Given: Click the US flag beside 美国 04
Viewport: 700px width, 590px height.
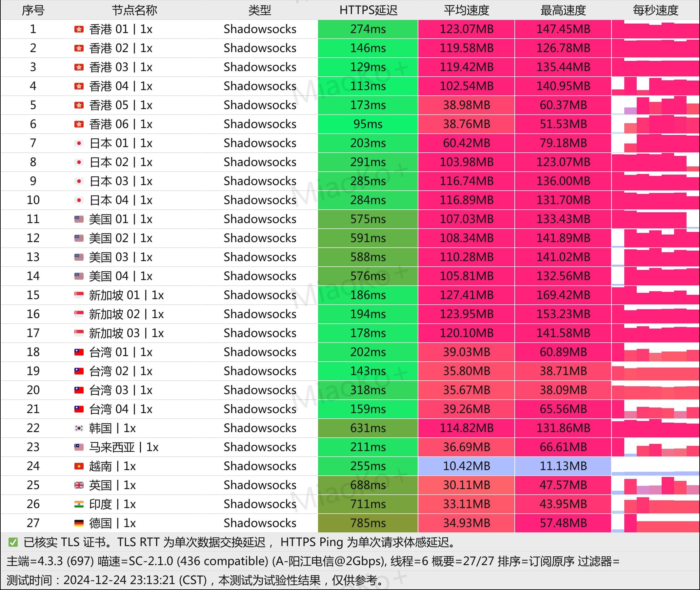Looking at the screenshot, I should pos(79,276).
